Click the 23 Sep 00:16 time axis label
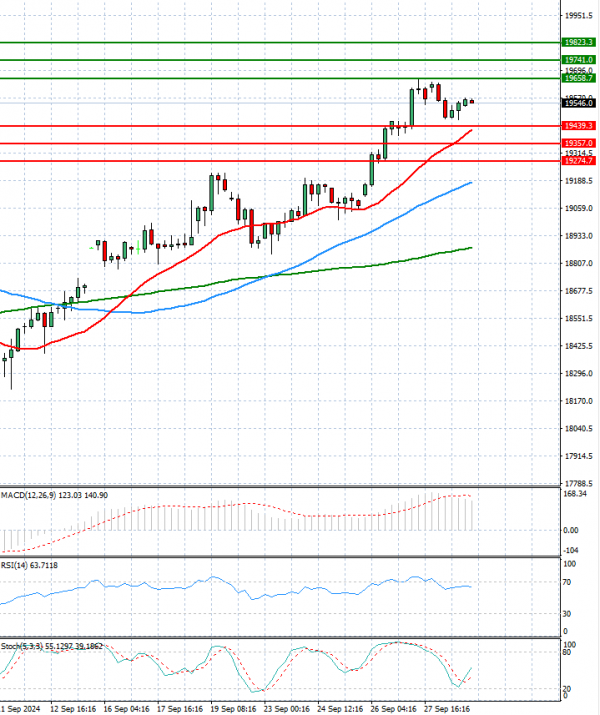This screenshot has height=715, width=600. click(287, 709)
